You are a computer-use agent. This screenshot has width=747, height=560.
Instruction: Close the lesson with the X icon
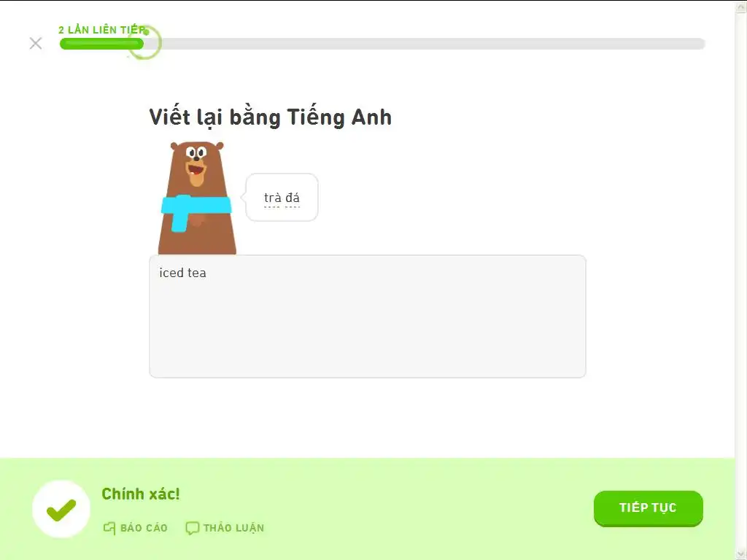pos(36,43)
